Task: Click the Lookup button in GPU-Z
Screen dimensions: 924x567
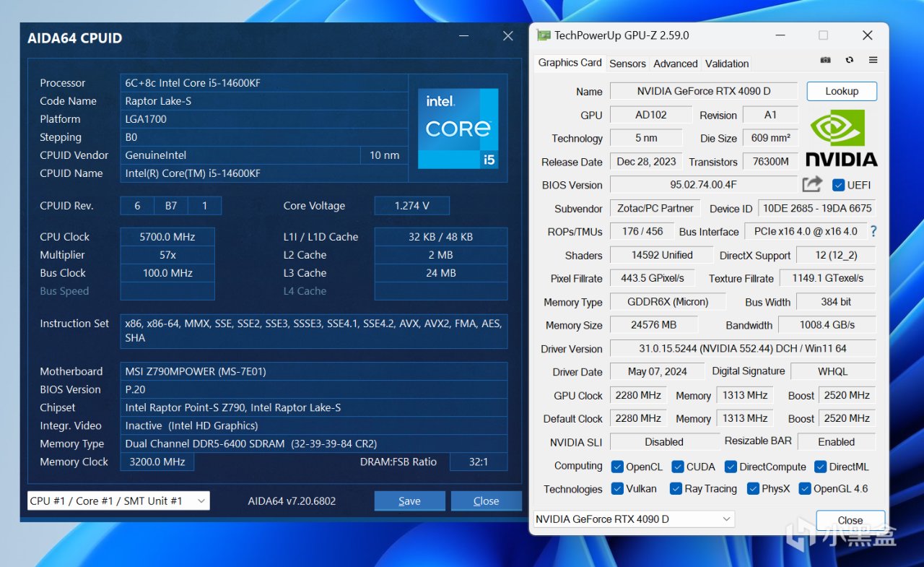Action: (x=842, y=91)
